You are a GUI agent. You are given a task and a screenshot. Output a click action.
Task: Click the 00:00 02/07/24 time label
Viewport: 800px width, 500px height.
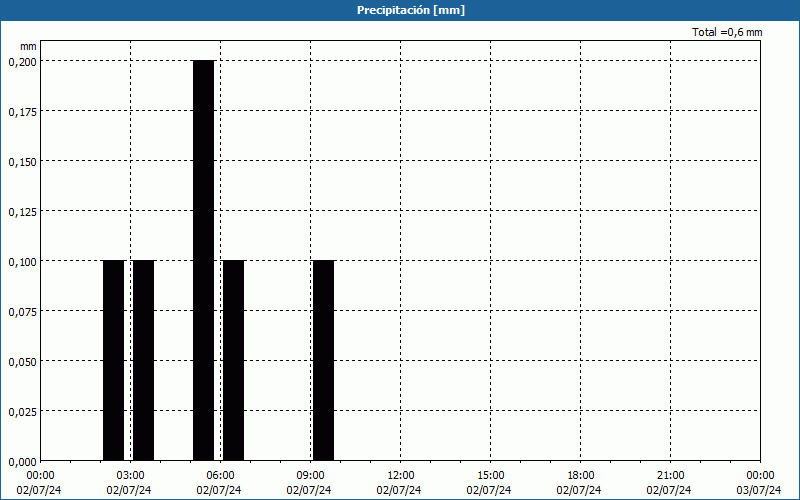click(39, 483)
